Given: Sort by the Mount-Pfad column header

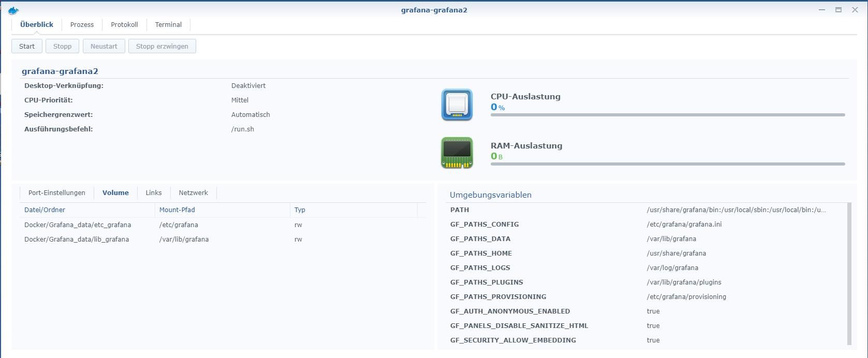Looking at the screenshot, I should click(222, 210).
